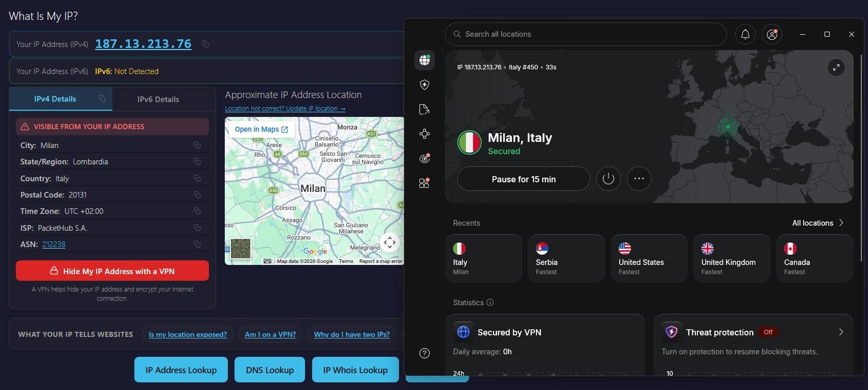868x390 pixels.
Task: Copy the ISP value PacketHub S.A.
Action: 197,228
